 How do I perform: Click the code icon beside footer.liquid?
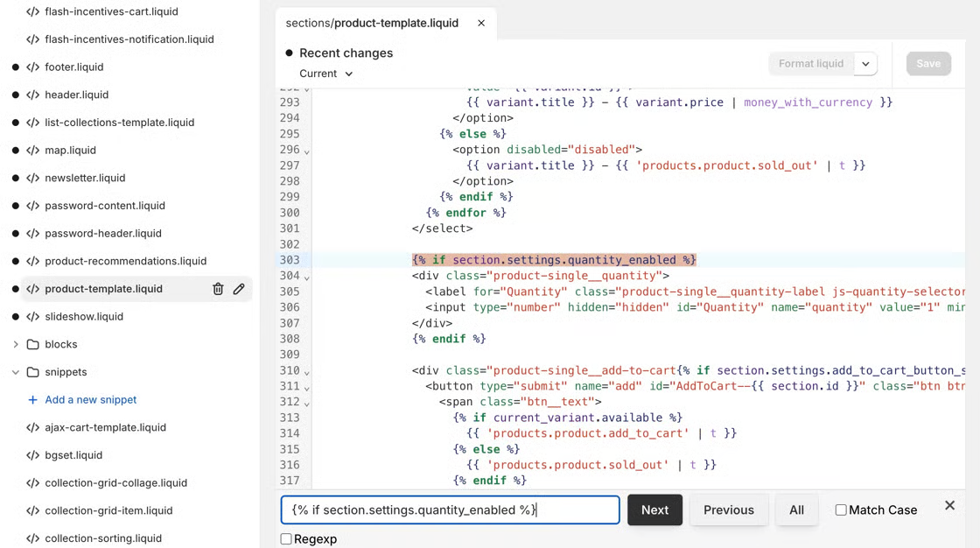[32, 67]
